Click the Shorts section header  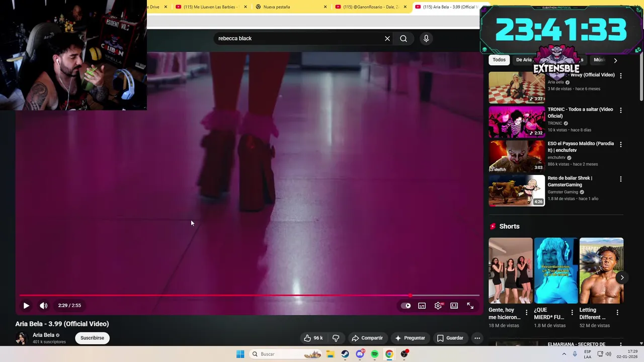pyautogui.click(x=509, y=226)
